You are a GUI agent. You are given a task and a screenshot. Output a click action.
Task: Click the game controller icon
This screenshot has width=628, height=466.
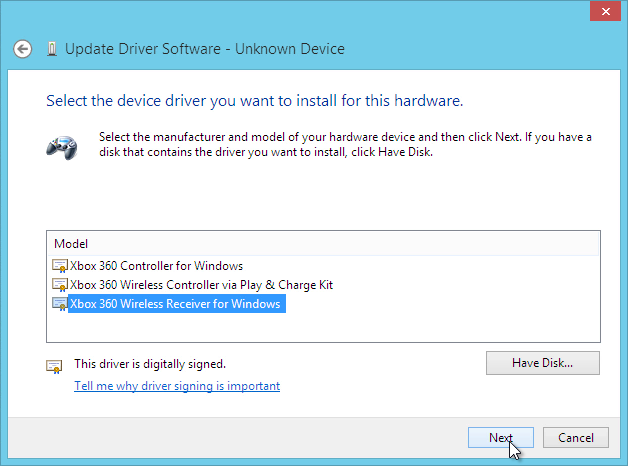[62, 147]
